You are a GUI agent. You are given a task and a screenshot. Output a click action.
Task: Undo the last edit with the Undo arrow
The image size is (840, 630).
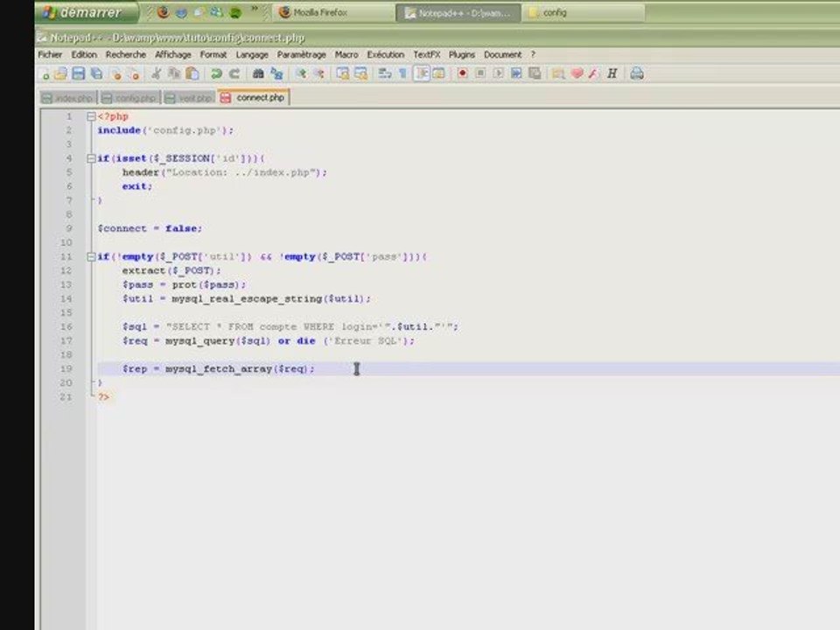tap(216, 73)
